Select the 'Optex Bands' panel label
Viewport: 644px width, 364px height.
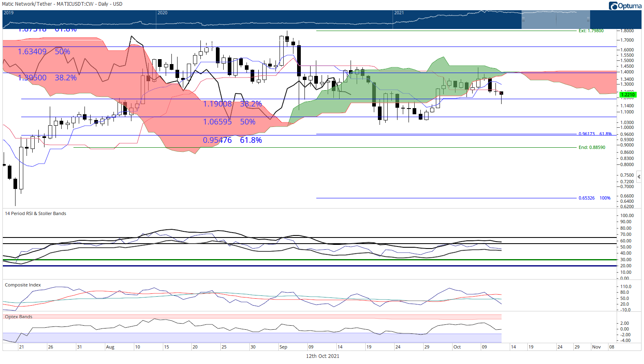(x=18, y=317)
